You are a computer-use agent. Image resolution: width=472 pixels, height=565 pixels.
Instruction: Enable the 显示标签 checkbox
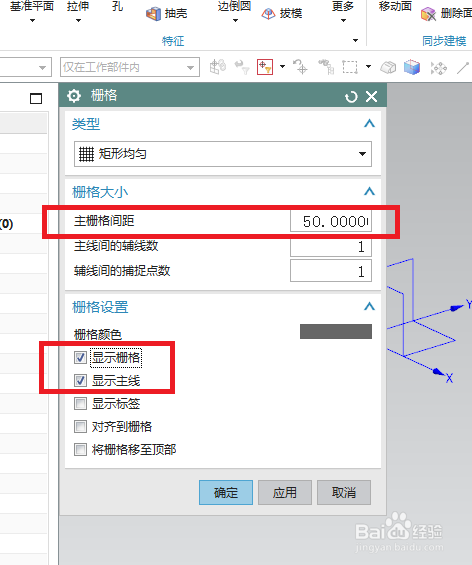80,404
